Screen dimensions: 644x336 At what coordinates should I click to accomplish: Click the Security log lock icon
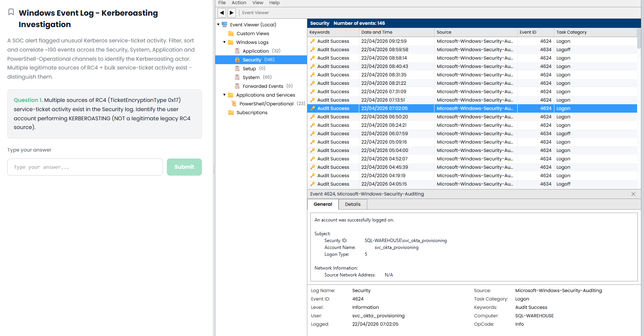click(x=237, y=60)
